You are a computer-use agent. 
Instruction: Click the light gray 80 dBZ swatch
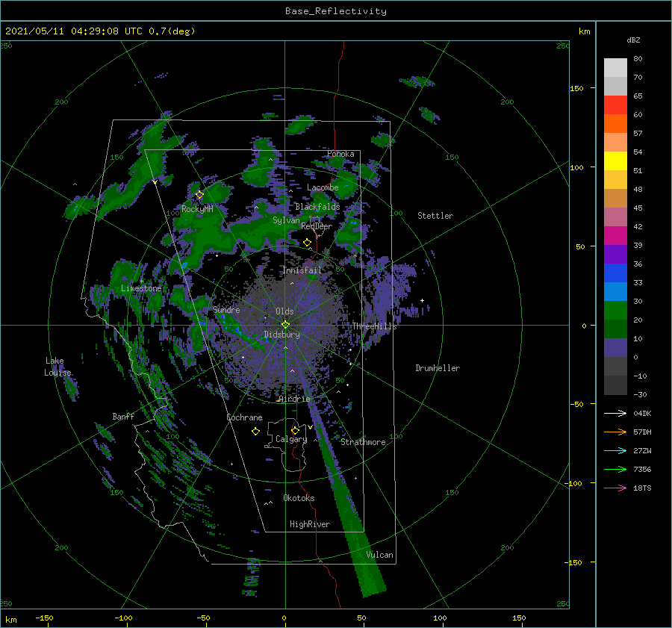(x=615, y=68)
